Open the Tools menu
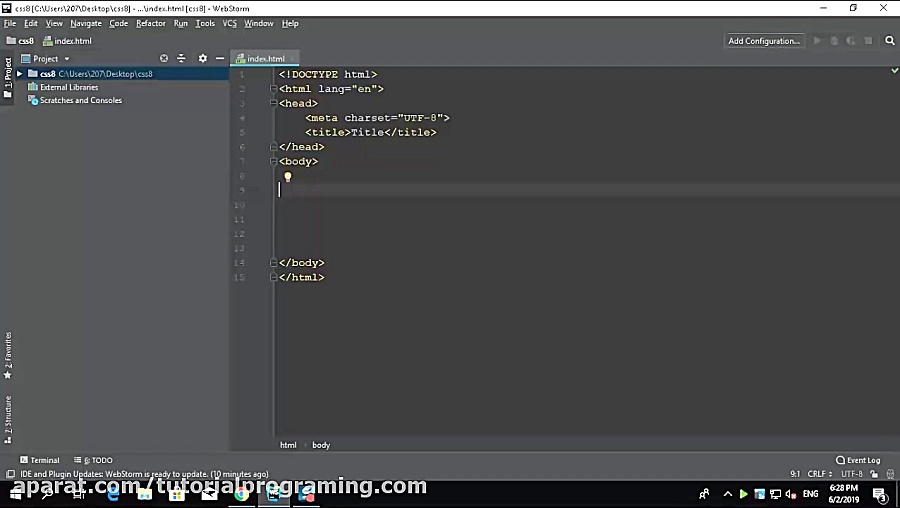900x508 pixels. [205, 24]
